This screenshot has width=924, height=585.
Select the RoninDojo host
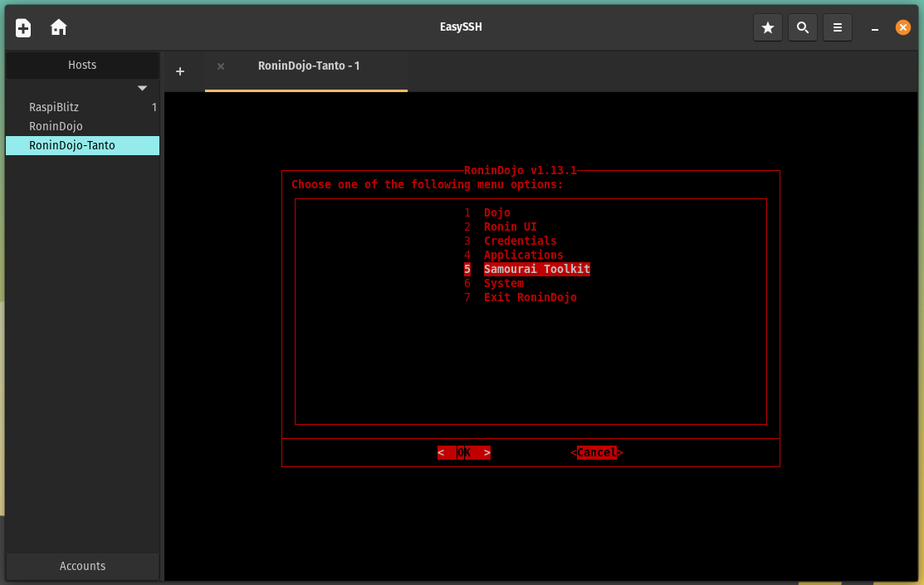(82, 126)
